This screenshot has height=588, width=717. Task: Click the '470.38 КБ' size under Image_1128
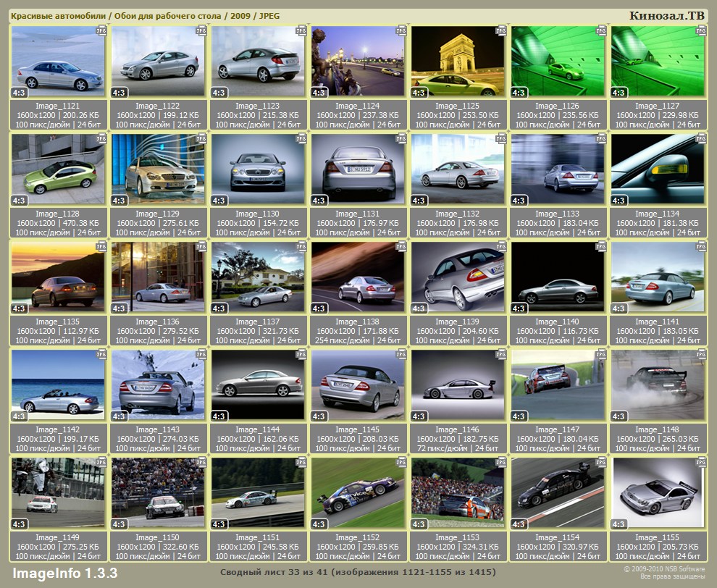pos(80,223)
